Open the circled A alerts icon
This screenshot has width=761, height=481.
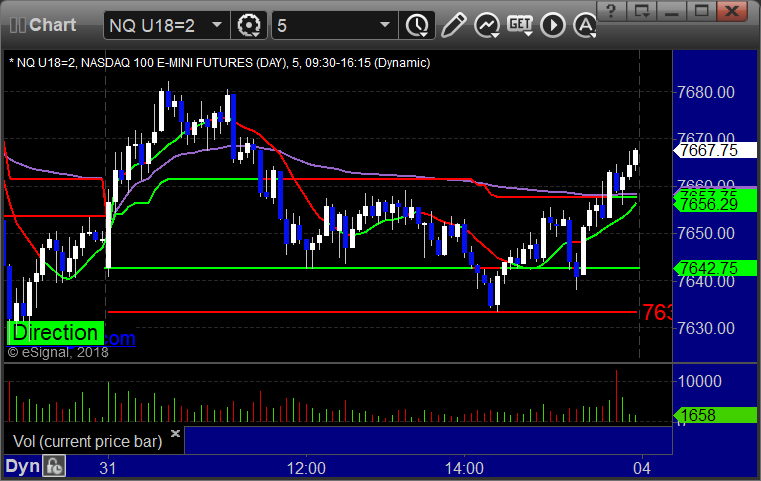coord(585,25)
